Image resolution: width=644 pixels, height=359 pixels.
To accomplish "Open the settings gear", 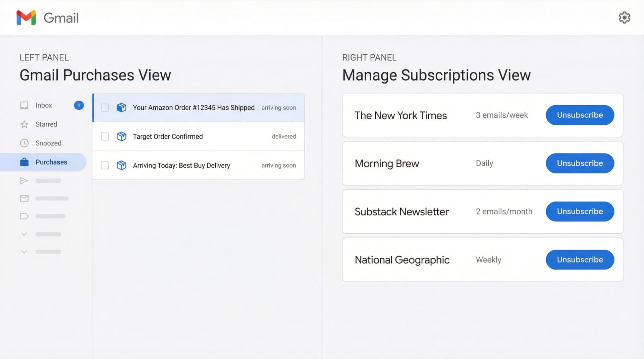I will 624,17.
